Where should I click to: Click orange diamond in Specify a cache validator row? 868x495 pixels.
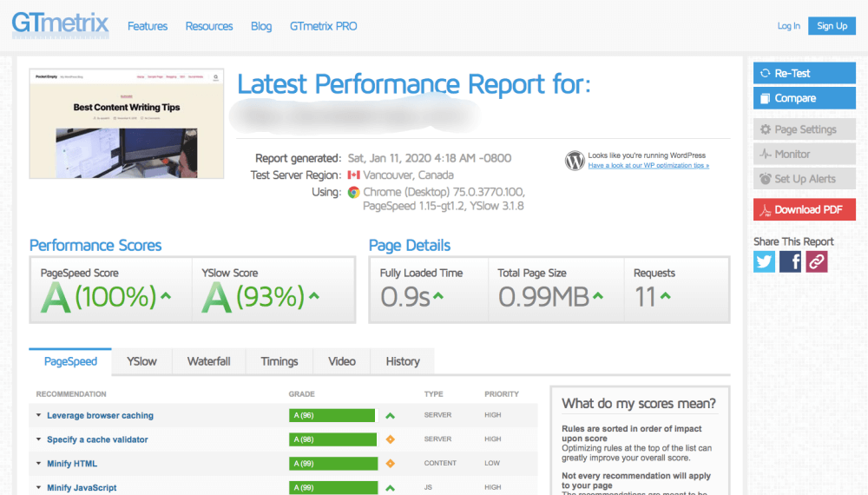pyautogui.click(x=391, y=439)
